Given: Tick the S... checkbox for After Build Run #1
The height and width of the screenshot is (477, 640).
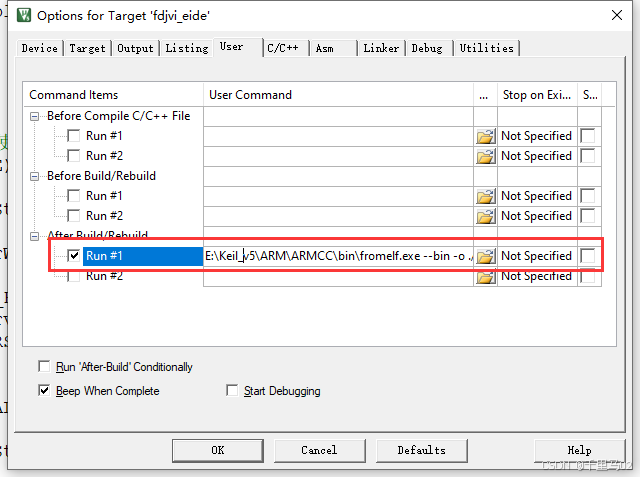Looking at the screenshot, I should click(587, 256).
